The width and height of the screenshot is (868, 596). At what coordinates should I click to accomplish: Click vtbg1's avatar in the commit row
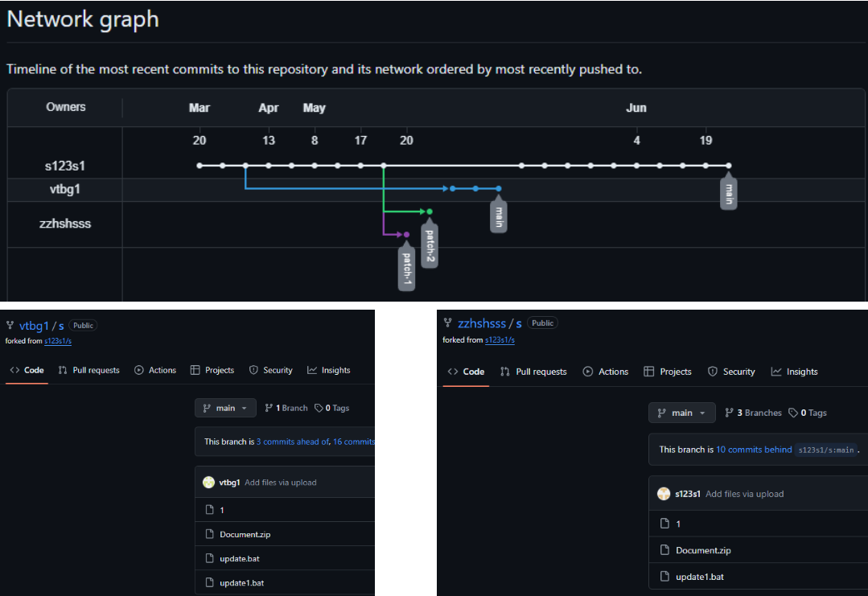(208, 482)
